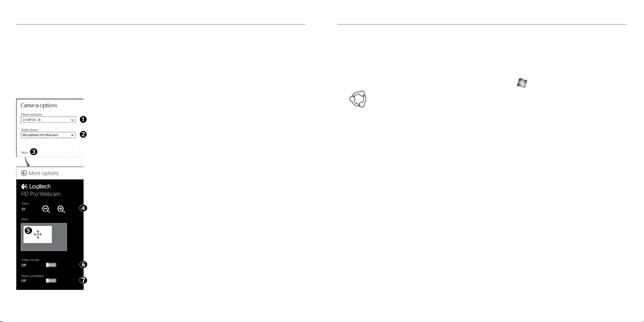This screenshot has height=322, width=644.
Task: Click callout number 4 beside the Zoom controls
Action: [83, 208]
